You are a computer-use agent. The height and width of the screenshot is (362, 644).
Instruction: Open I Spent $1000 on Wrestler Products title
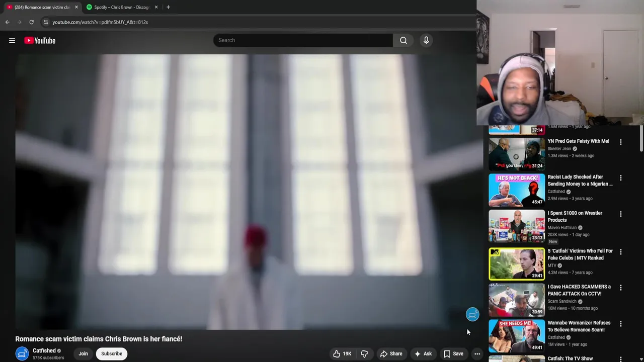point(575,217)
